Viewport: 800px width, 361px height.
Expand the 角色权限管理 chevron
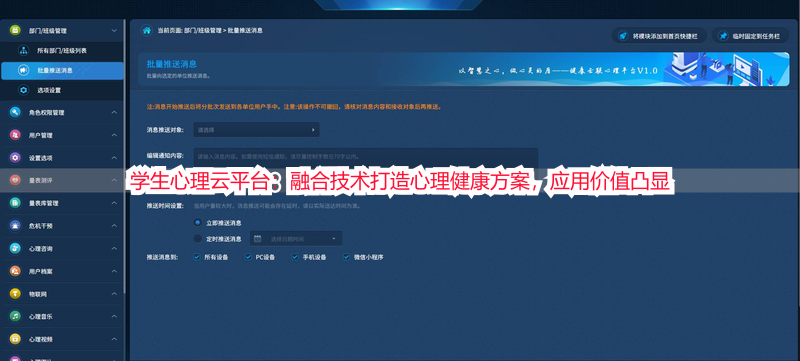click(x=114, y=112)
